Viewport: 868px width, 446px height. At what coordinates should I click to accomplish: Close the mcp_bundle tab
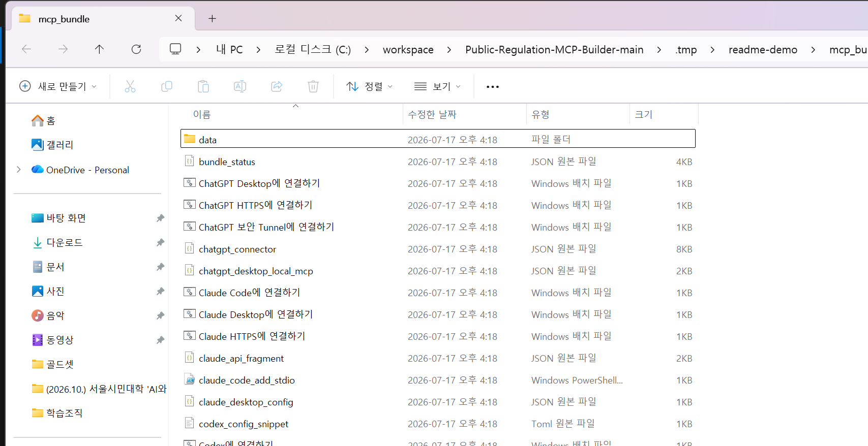click(x=178, y=18)
